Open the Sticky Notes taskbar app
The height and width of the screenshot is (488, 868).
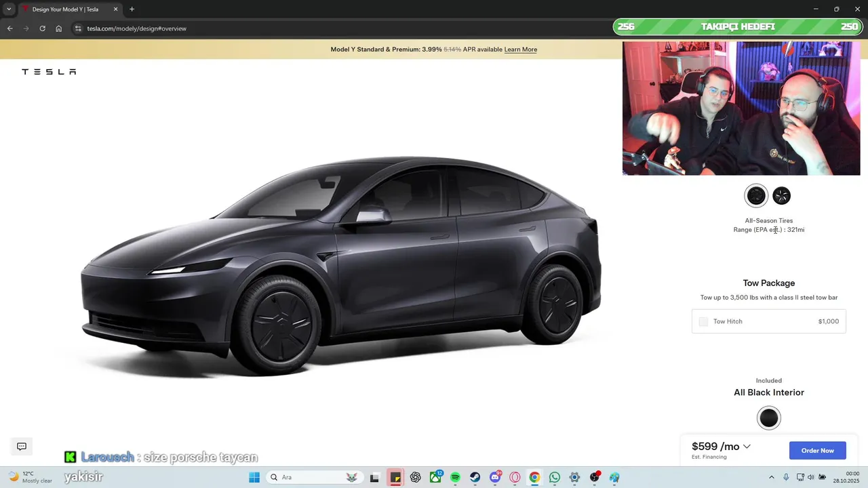[395, 477]
